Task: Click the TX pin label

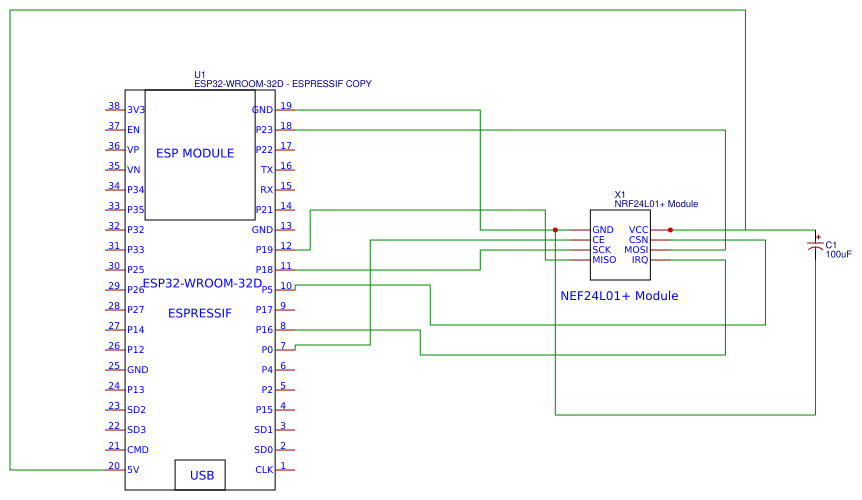Action: point(267,170)
